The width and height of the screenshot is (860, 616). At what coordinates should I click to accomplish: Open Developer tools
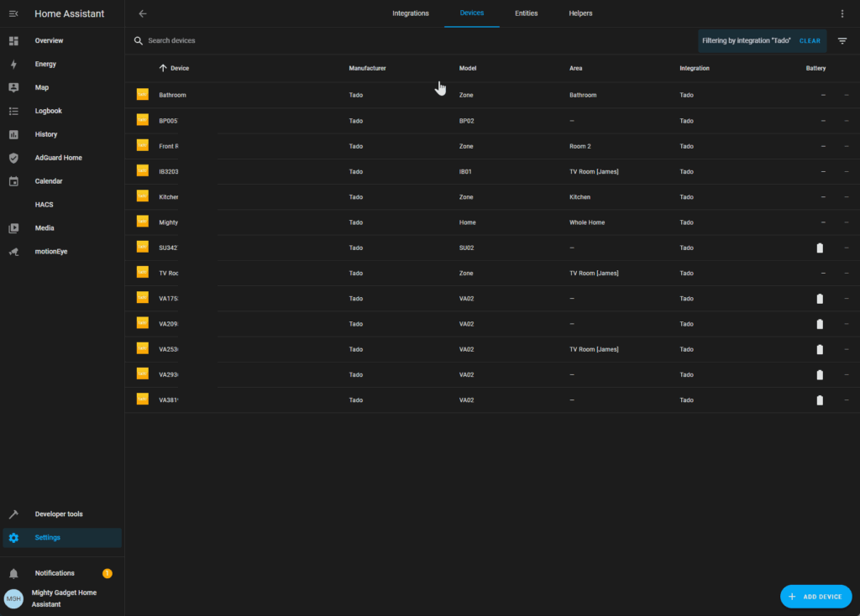pos(58,514)
